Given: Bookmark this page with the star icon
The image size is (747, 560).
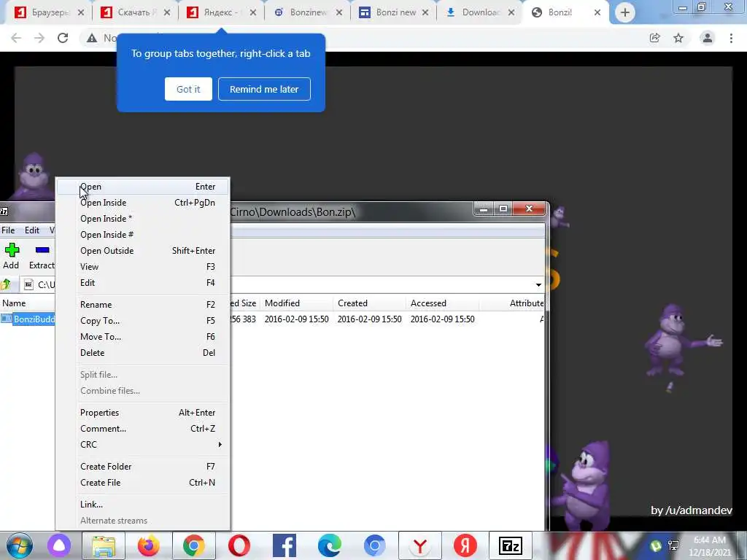Looking at the screenshot, I should click(x=678, y=38).
